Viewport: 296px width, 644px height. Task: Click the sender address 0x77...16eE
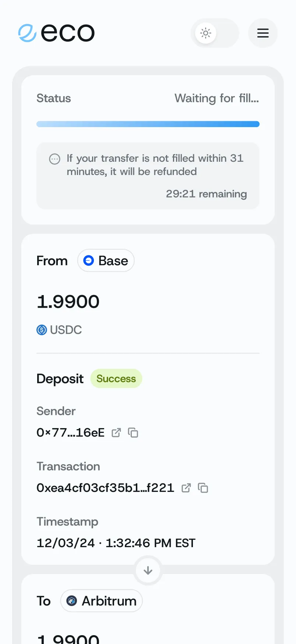[x=71, y=433]
